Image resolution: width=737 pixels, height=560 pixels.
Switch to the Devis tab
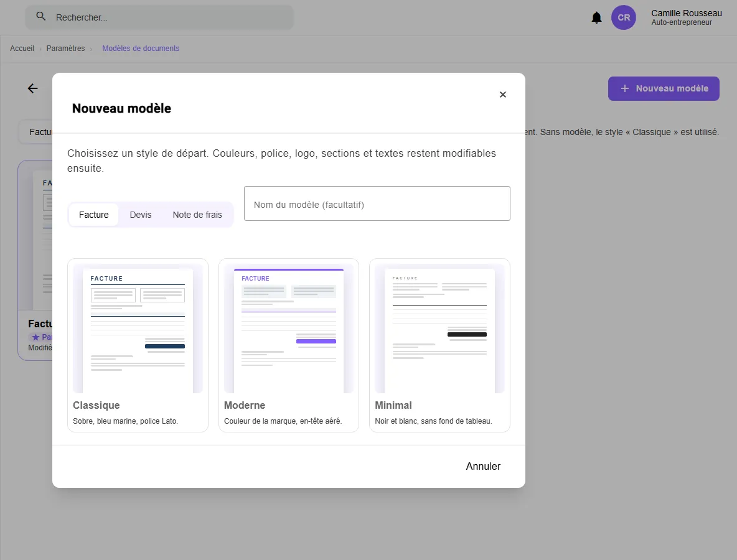[x=141, y=215]
